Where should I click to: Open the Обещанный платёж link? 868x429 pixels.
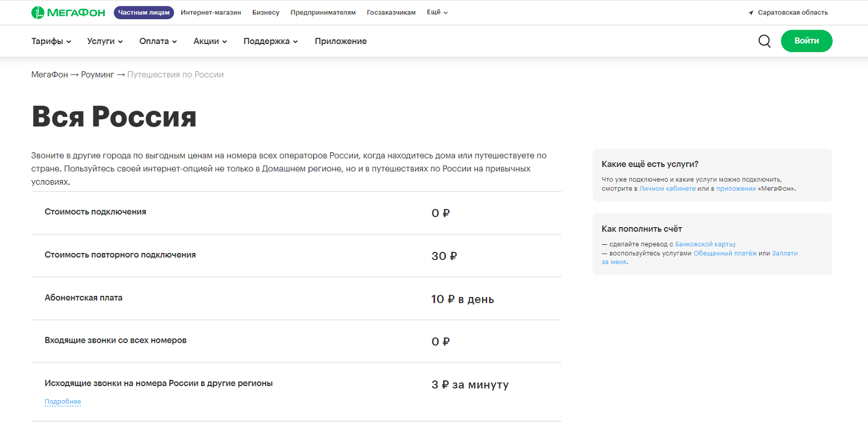[725, 253]
